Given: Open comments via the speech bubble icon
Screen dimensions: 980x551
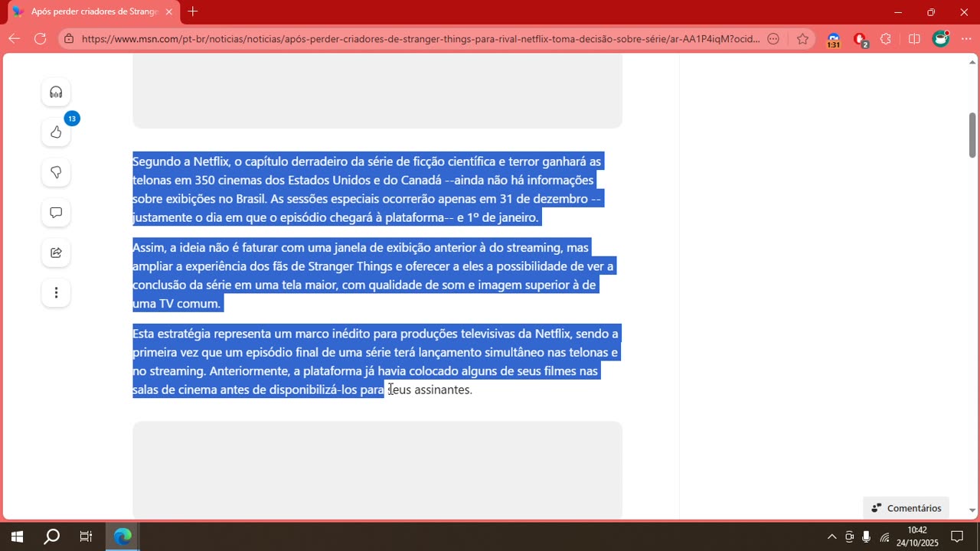Looking at the screenshot, I should tap(56, 213).
